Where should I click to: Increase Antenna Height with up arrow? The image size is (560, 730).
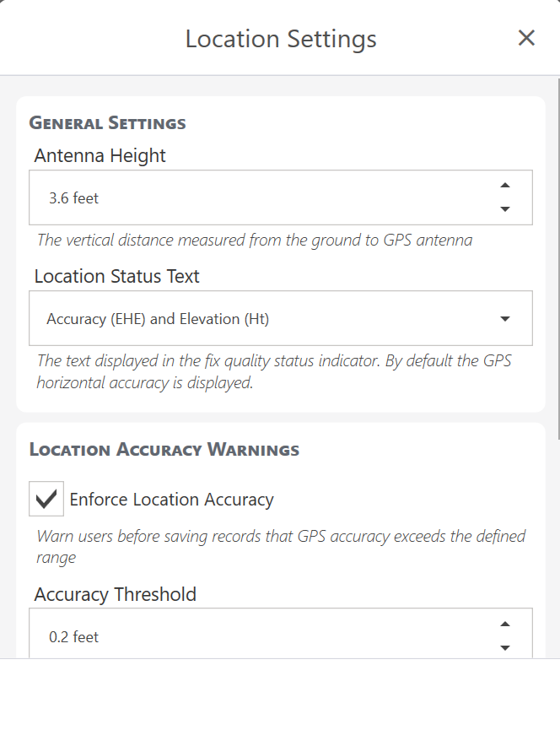coord(505,186)
